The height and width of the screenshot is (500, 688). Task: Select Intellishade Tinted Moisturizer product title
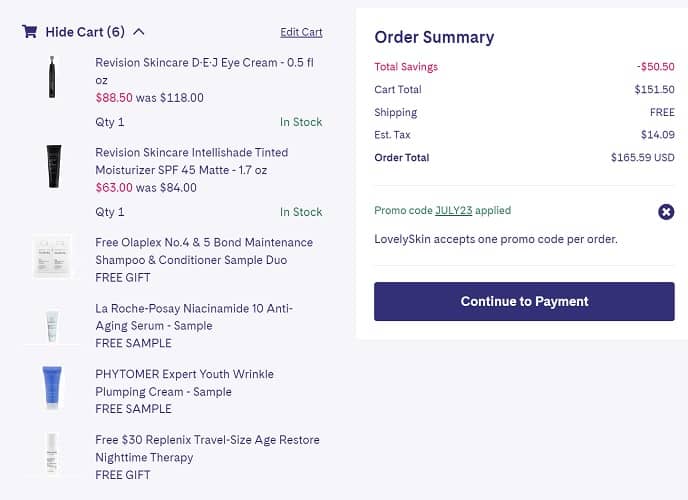click(191, 161)
